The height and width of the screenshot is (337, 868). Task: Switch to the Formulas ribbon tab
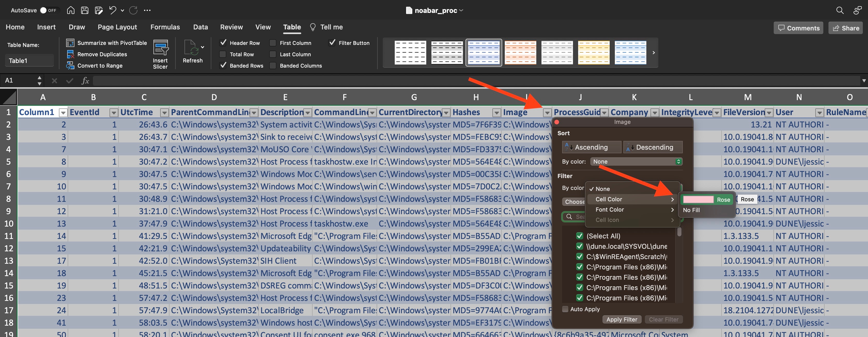[165, 27]
